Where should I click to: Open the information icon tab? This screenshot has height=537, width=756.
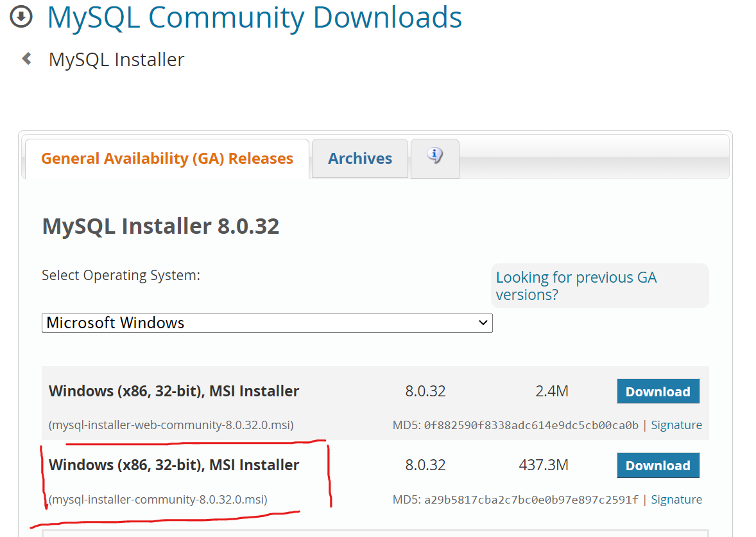(435, 156)
